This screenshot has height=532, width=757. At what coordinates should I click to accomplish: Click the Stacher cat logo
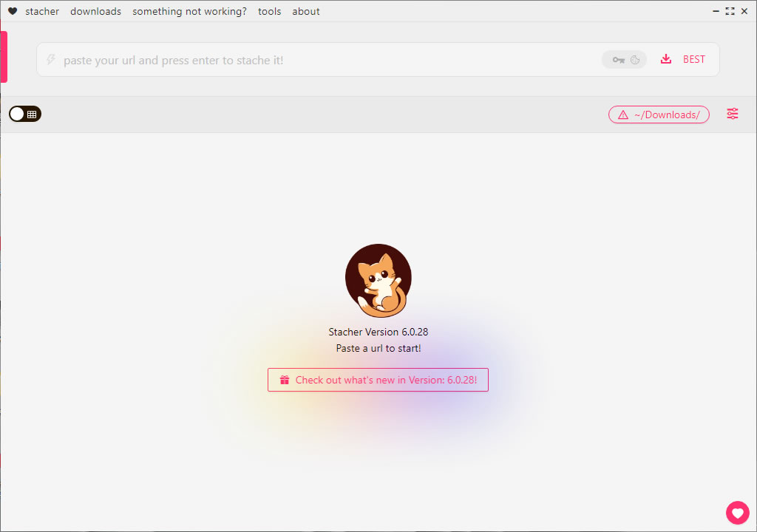[378, 280]
